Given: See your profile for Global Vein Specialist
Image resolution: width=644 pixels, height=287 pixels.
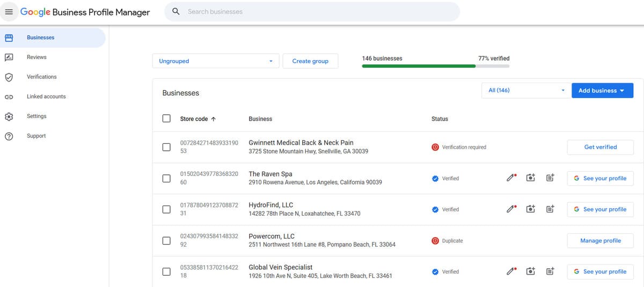Looking at the screenshot, I should (x=601, y=271).
